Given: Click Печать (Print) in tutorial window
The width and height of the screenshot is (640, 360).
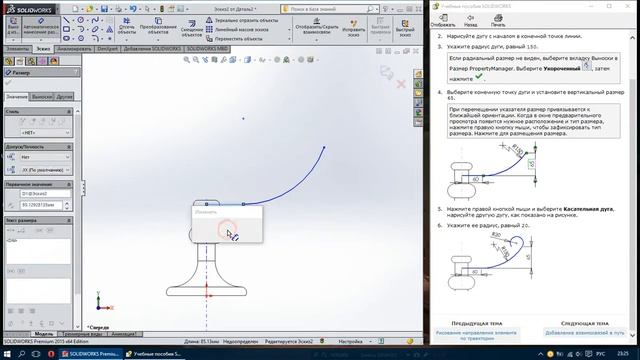Looking at the screenshot, I should 498,20.
